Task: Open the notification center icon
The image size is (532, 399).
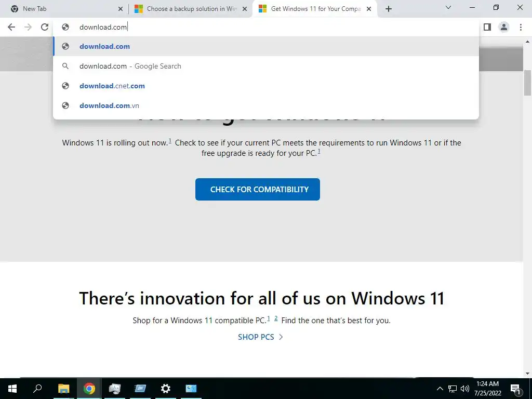Action: pos(516,389)
